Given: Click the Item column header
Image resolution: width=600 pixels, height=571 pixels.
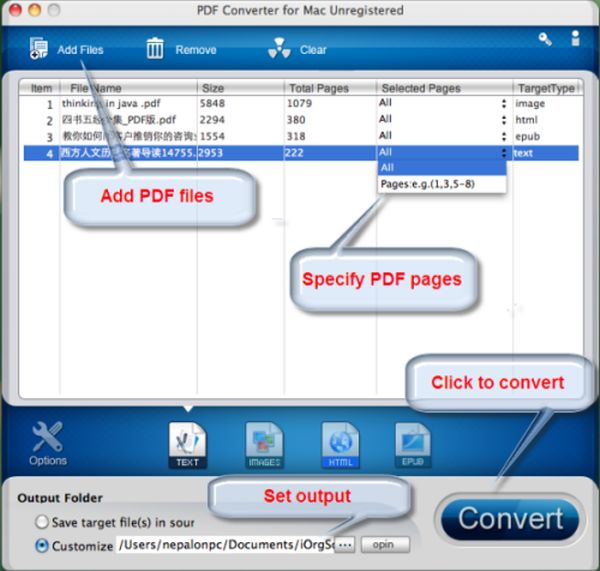Looking at the screenshot, I should 41,88.
